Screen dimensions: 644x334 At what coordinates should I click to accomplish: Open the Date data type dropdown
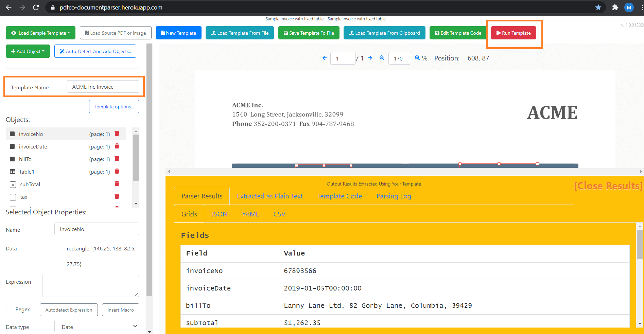tap(97, 326)
